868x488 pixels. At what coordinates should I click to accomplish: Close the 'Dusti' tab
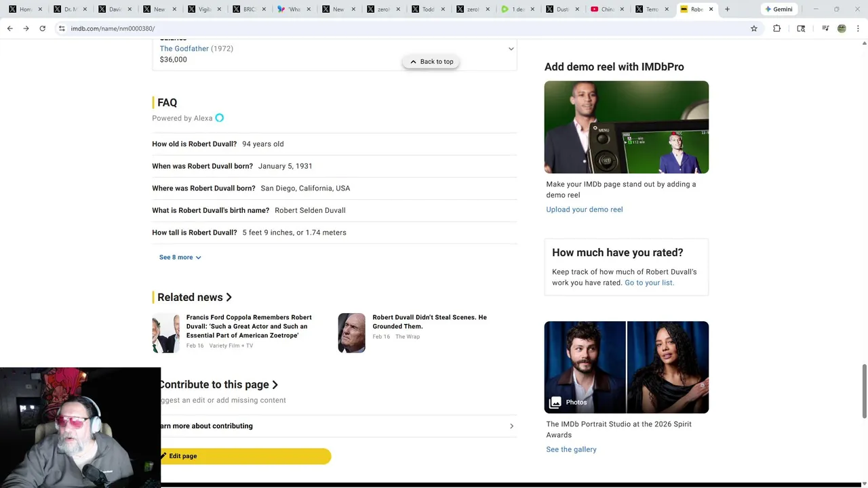[x=576, y=9]
